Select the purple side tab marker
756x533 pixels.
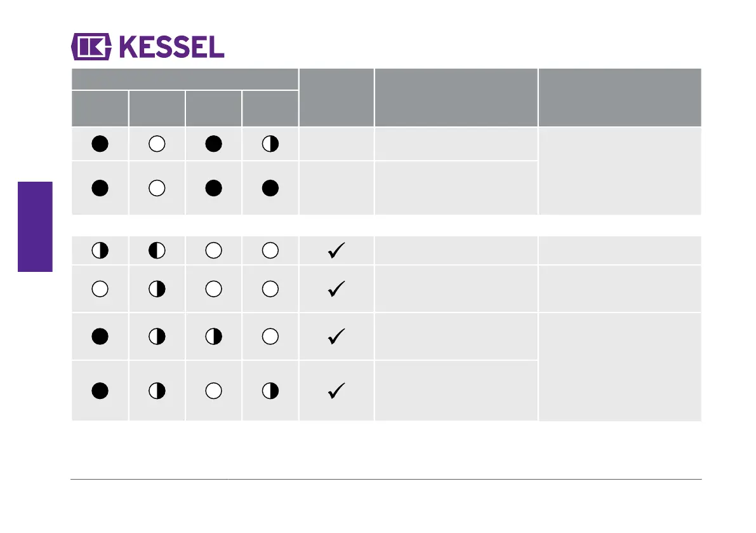[x=35, y=227]
